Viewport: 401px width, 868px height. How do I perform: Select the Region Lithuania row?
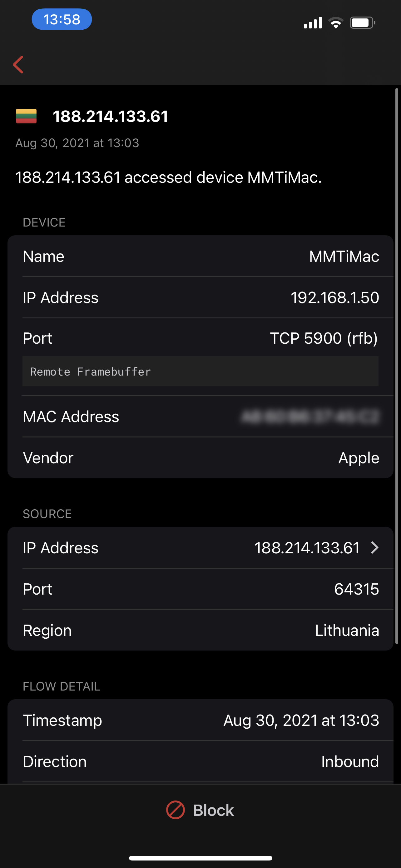(201, 630)
